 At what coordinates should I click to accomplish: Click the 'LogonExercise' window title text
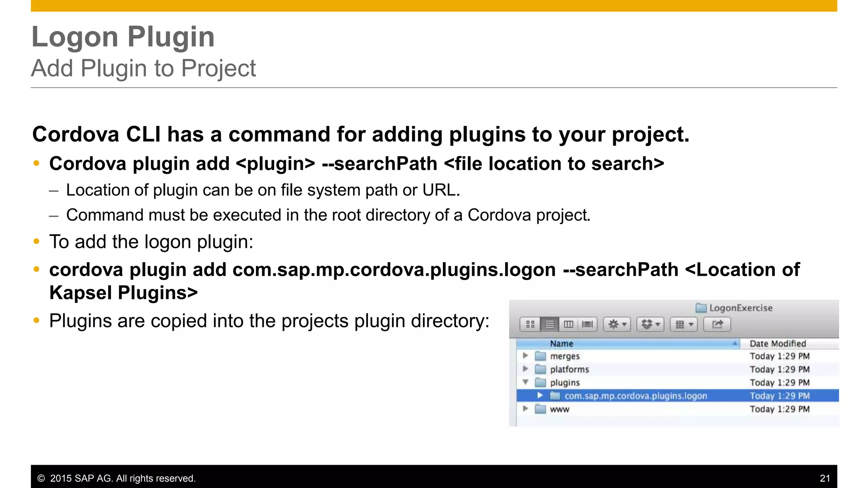pos(741,308)
